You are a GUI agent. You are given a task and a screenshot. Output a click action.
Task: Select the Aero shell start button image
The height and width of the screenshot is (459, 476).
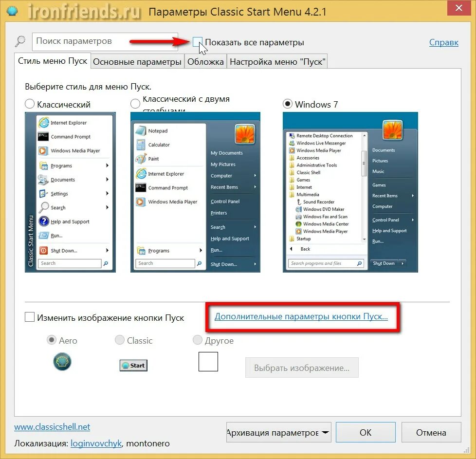pos(62,361)
